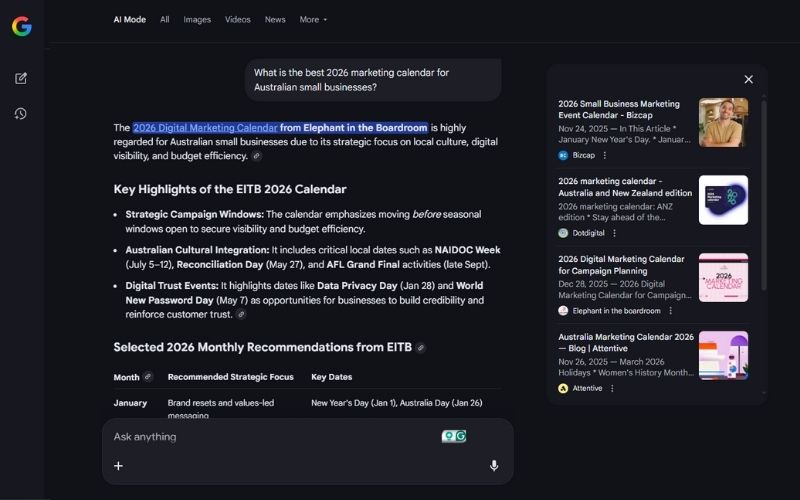
Task: Click the 'January' table row label
Action: click(130, 403)
